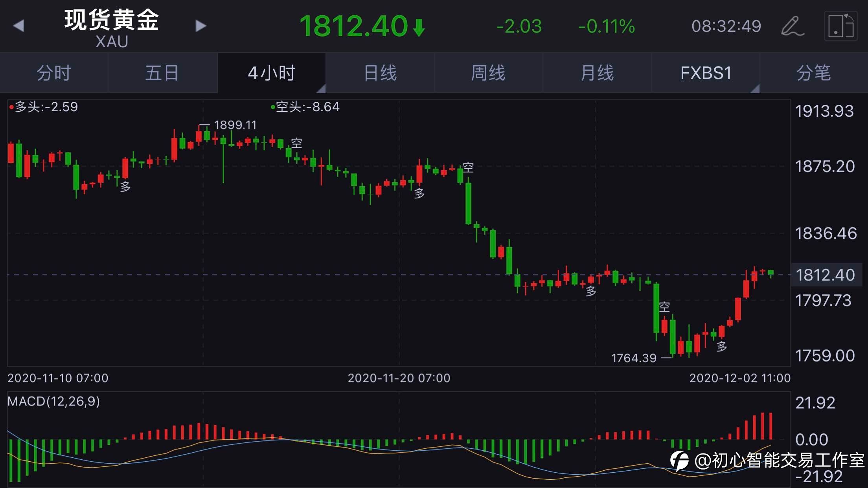Tap the 1836.46 axis value
This screenshot has height=488, width=868.
click(x=826, y=233)
